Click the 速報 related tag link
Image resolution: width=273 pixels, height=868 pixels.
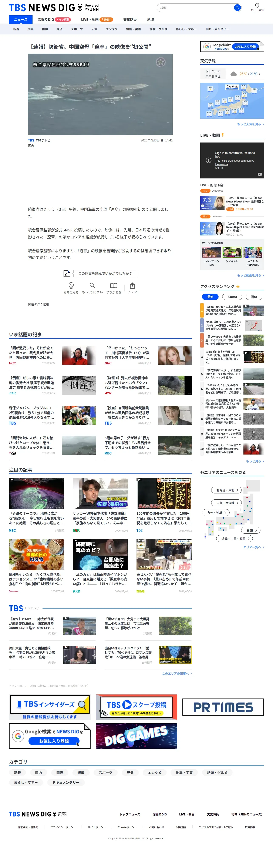[46, 304]
